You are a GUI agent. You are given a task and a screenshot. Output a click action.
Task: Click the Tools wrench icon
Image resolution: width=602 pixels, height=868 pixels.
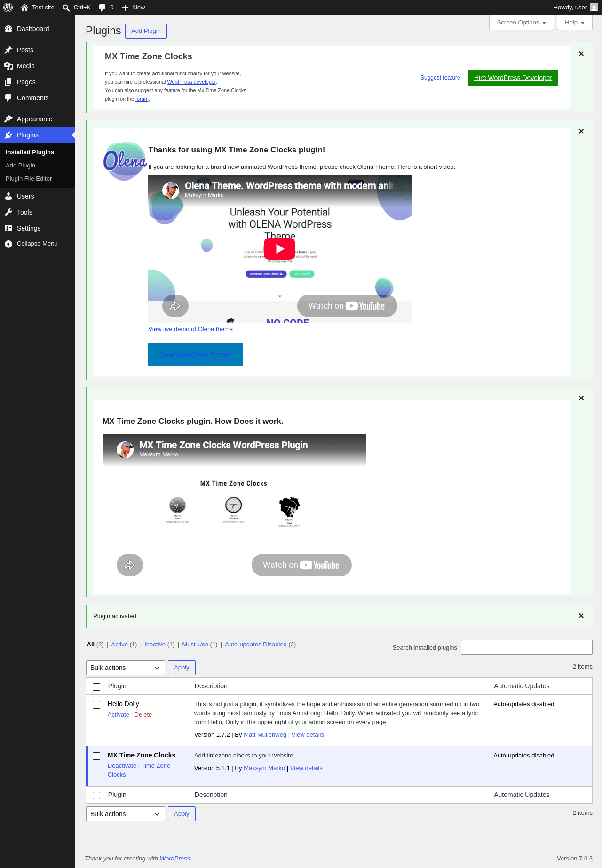8,212
